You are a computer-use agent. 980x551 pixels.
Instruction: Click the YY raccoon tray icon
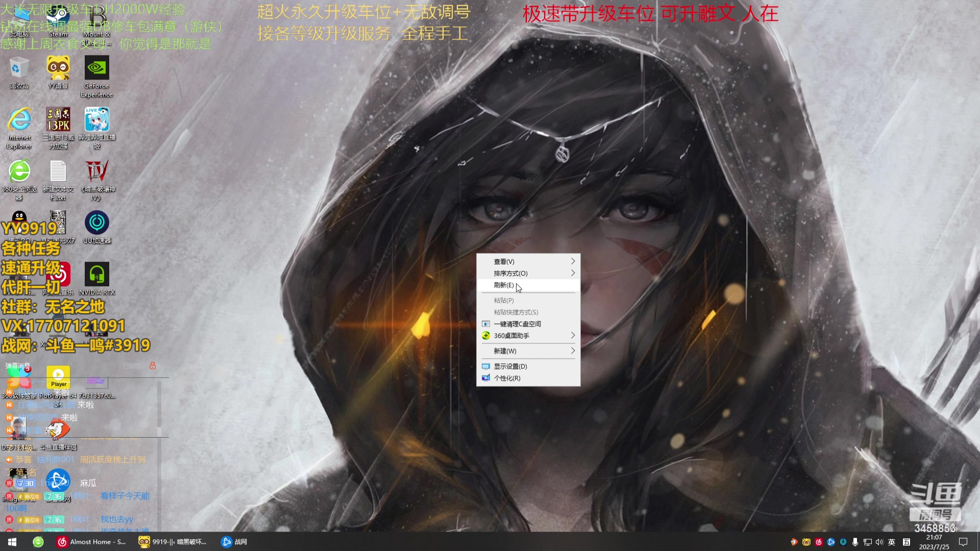click(x=806, y=542)
